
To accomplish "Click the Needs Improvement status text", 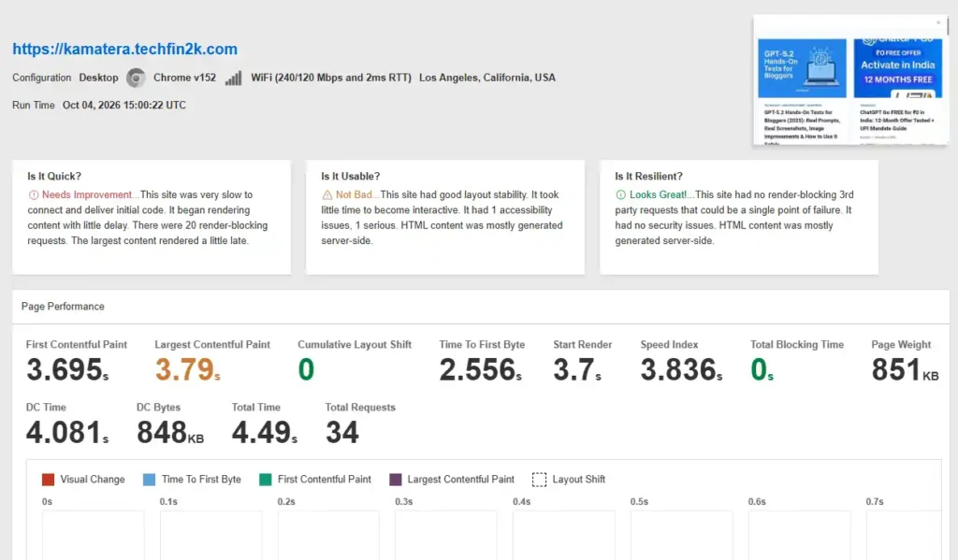I will click(87, 194).
